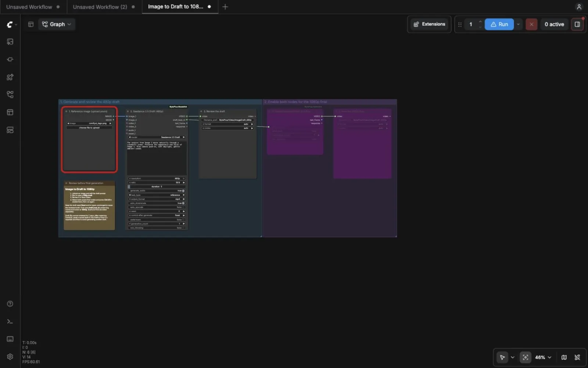The image size is (588, 368).
Task: Click the user profile icon
Action: coord(579,7)
